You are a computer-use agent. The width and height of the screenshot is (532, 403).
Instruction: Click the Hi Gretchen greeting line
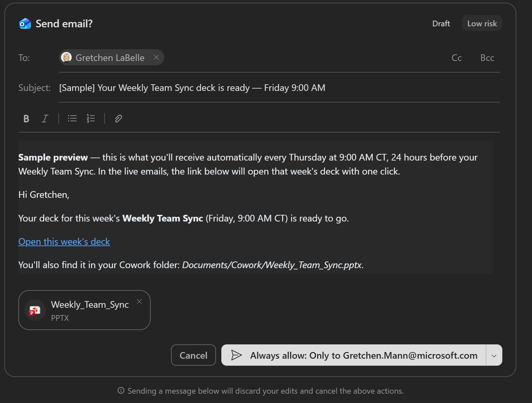[44, 195]
